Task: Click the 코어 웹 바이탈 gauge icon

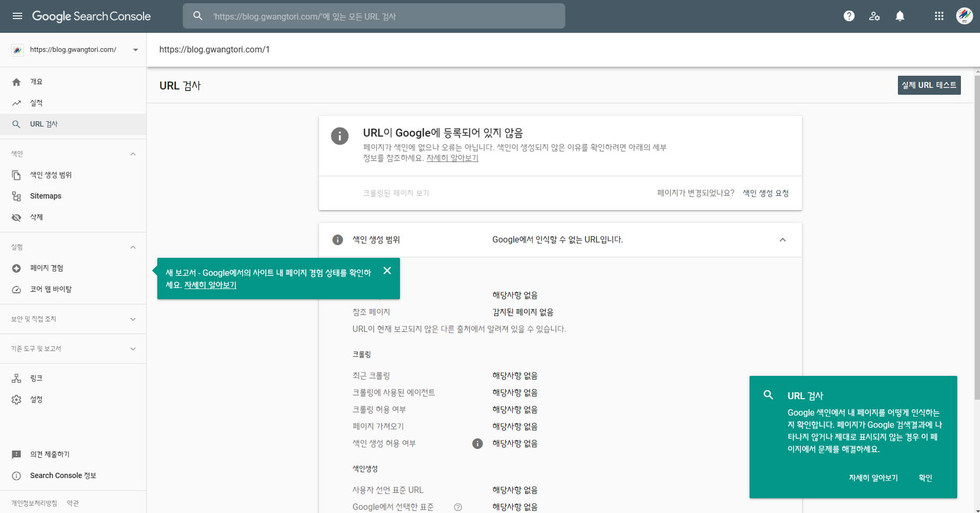Action: click(16, 290)
